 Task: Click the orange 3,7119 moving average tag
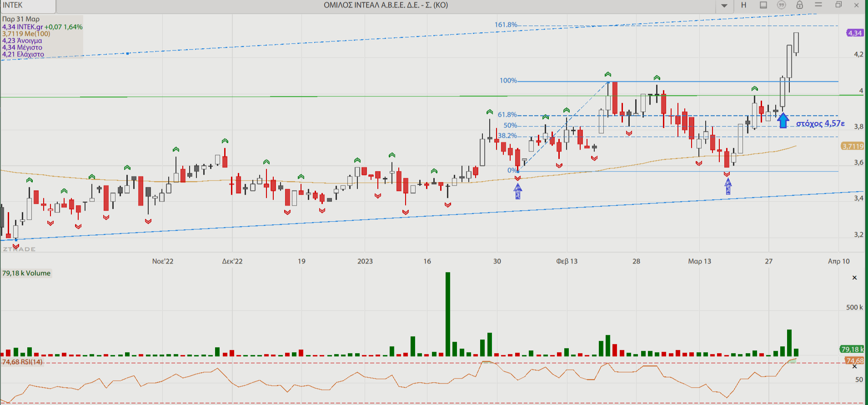point(853,146)
